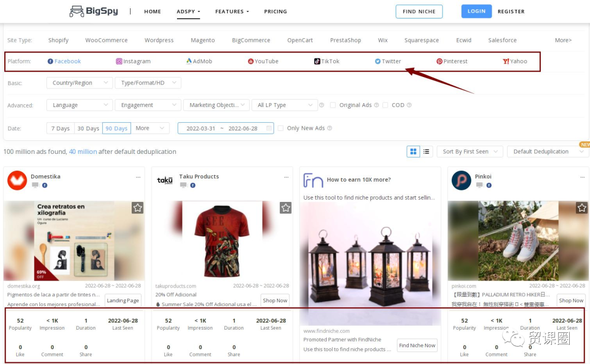Screen dimensions: 590x364
Task: Select the Instagram platform icon
Action: (x=119, y=61)
